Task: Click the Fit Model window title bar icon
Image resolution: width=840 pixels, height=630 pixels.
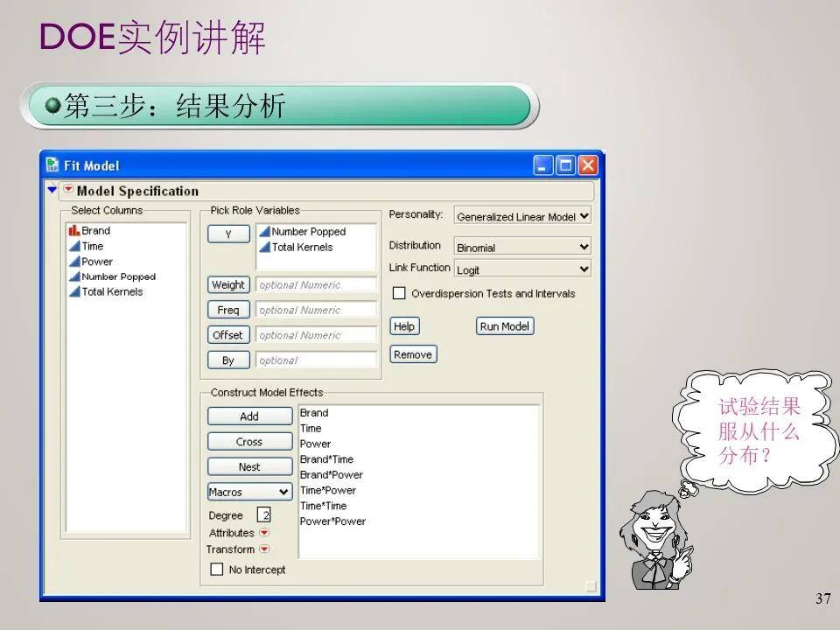Action: point(51,164)
